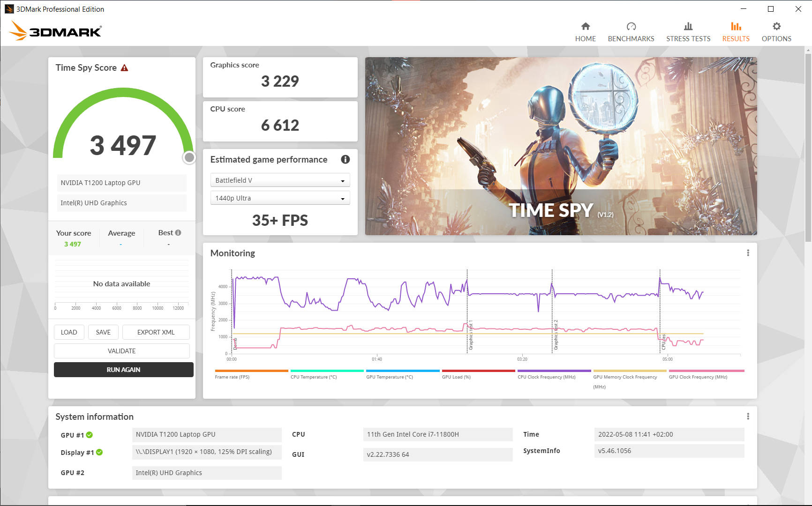Image resolution: width=812 pixels, height=506 pixels.
Task: Click the GPU #2 Intel(R) UHD Graphics field
Action: point(207,473)
